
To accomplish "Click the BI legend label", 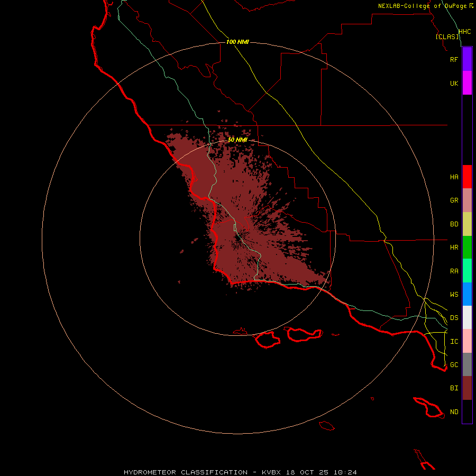I will (x=454, y=388).
